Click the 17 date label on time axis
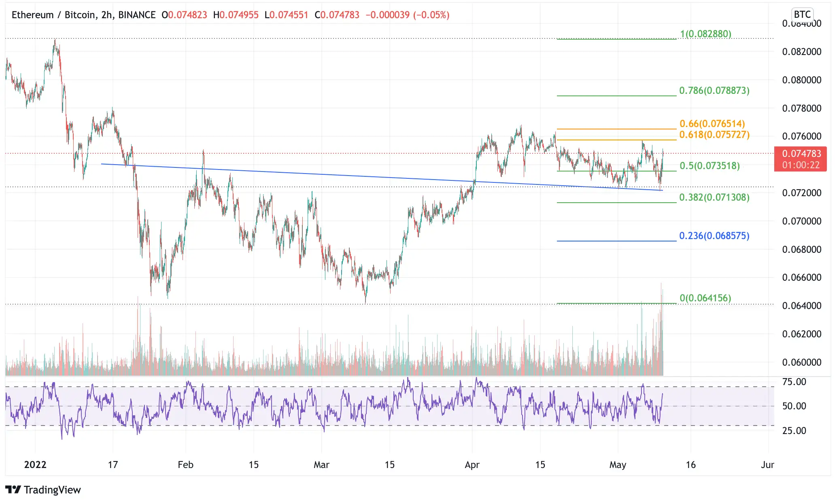This screenshot has width=839, height=504. click(113, 464)
